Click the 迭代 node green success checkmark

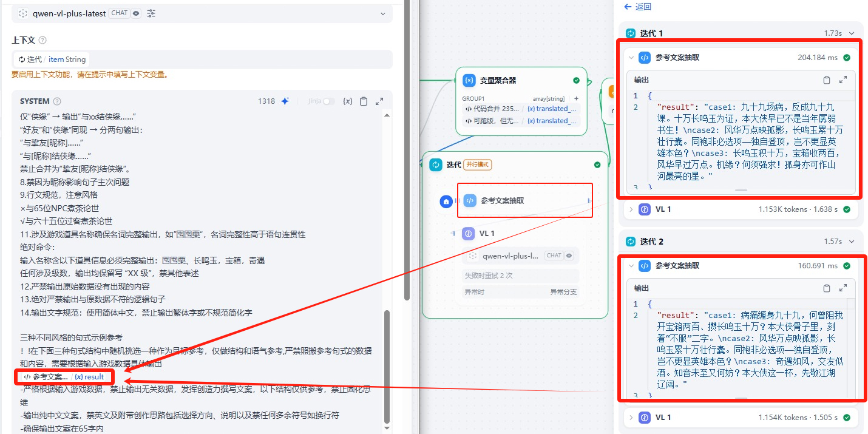pyautogui.click(x=597, y=164)
